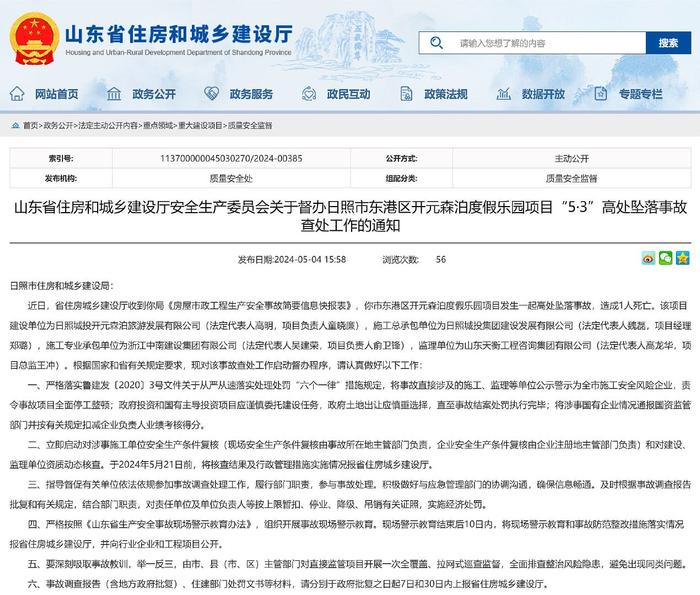Click the 质量安全监督 table value cell
This screenshot has width=700, height=595.
(x=572, y=178)
